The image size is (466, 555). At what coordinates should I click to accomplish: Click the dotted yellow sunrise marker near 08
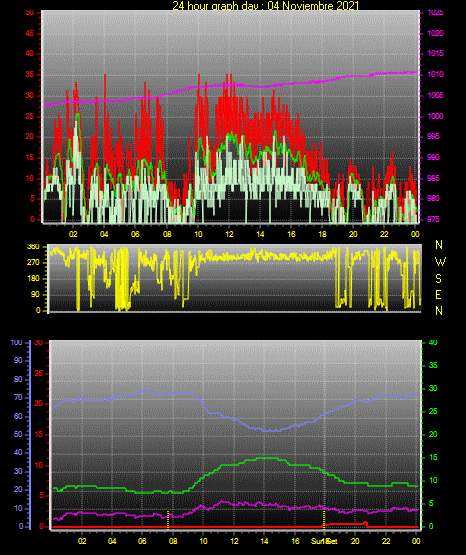pos(168,520)
